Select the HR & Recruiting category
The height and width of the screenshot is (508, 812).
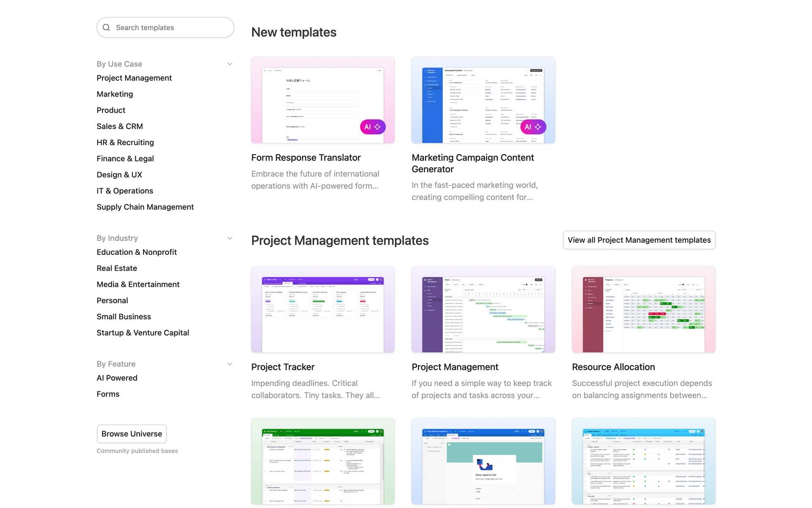[x=125, y=143]
